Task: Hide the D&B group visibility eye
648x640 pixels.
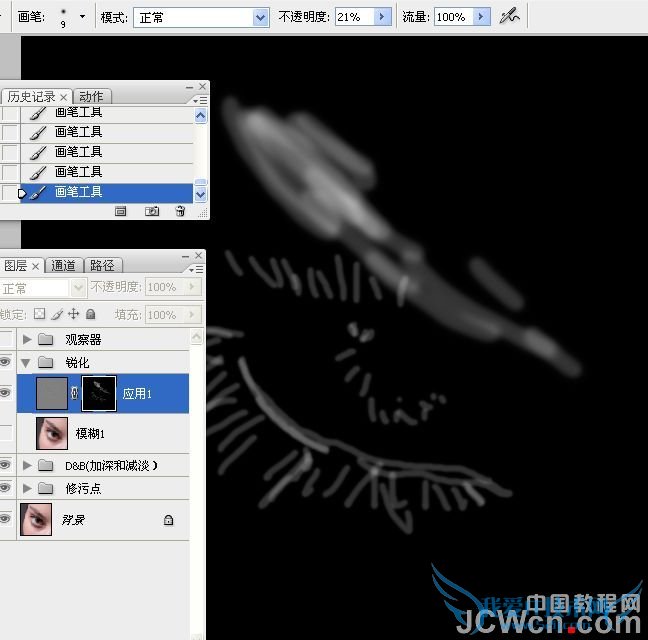Action: pyautogui.click(x=5, y=465)
